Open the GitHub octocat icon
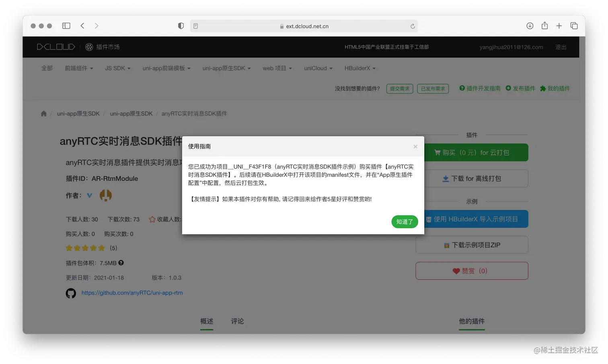 (x=71, y=293)
